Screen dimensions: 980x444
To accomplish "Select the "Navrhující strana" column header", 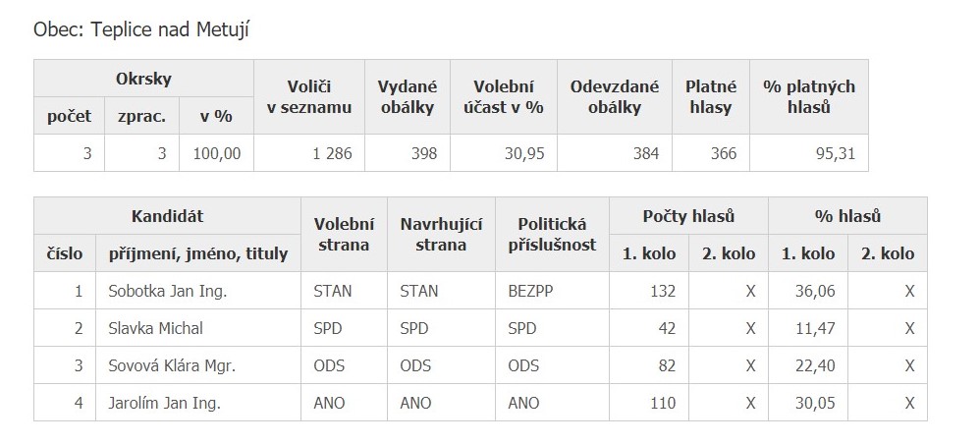I will pos(441,234).
